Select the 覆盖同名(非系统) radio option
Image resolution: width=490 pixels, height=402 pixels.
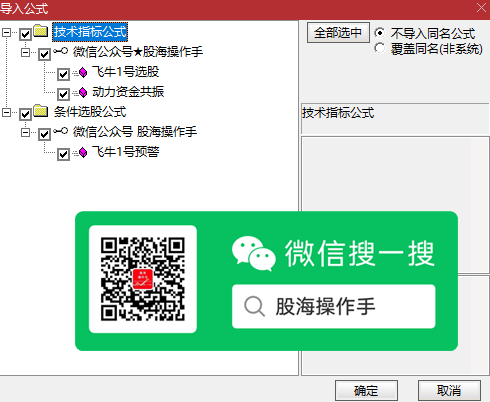[379, 48]
